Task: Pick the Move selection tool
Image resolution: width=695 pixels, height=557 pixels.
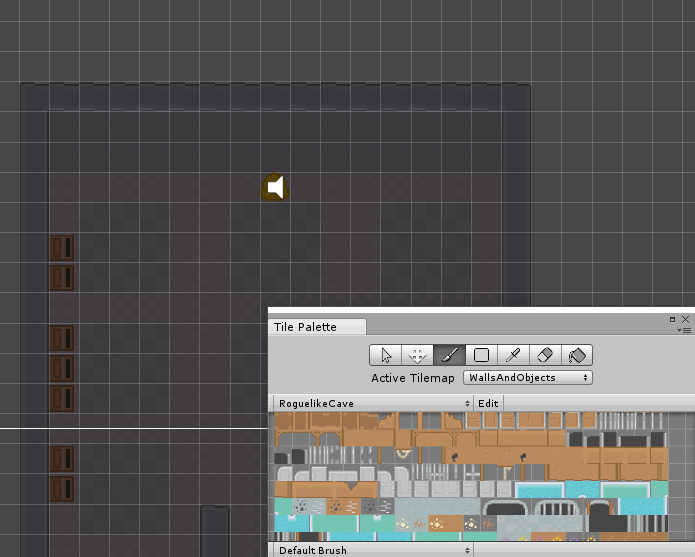Action: (x=418, y=355)
